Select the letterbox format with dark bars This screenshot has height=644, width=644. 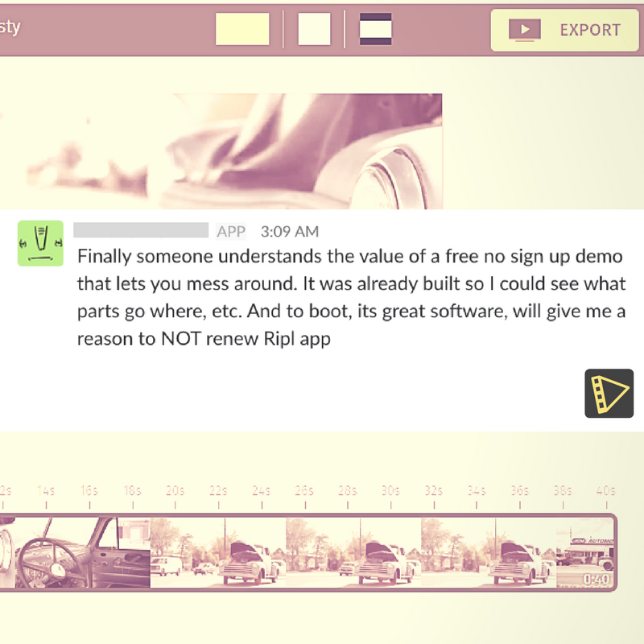tap(375, 29)
